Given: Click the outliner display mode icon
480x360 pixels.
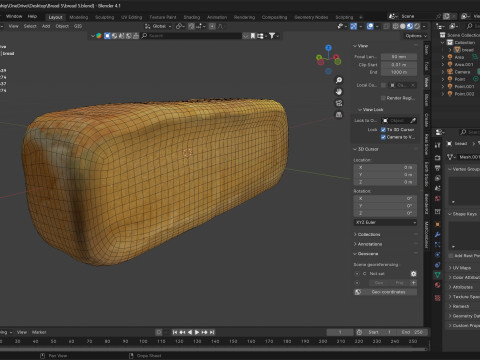Looking at the screenshot, I should click(453, 26).
